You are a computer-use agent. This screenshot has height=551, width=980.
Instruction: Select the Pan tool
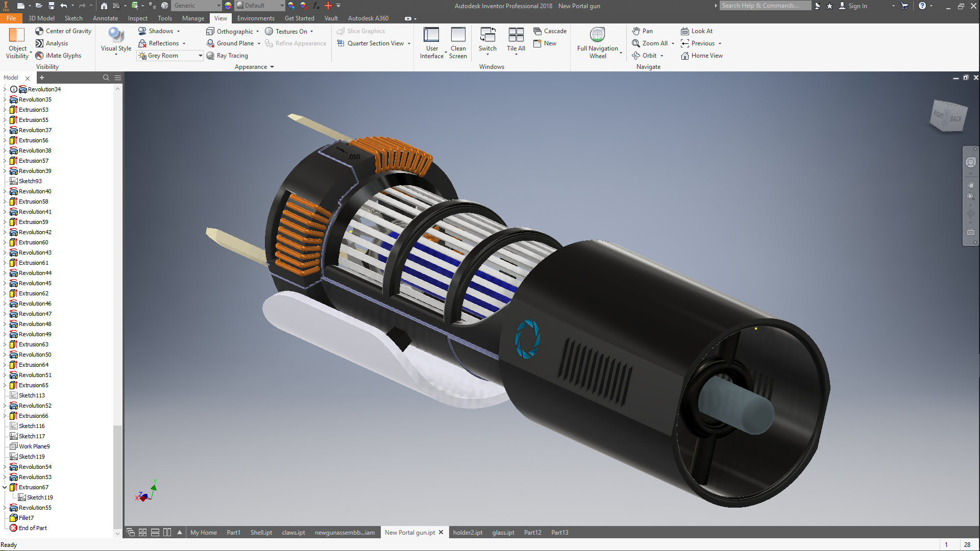(642, 31)
